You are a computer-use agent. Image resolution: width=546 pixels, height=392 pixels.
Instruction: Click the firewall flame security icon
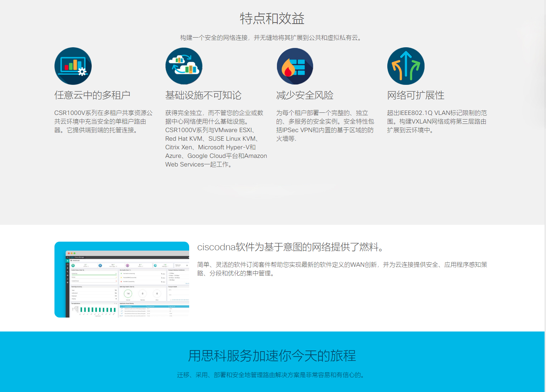pyautogui.click(x=295, y=66)
